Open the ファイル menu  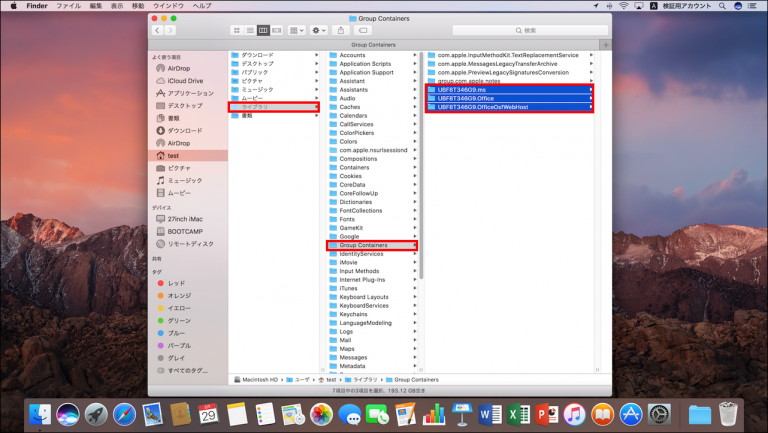pyautogui.click(x=69, y=6)
